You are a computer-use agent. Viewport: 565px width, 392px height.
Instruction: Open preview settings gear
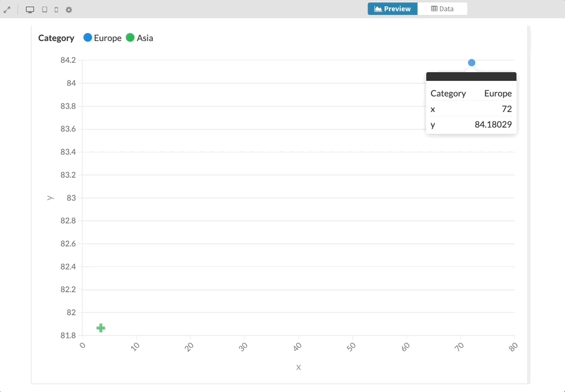tap(69, 10)
